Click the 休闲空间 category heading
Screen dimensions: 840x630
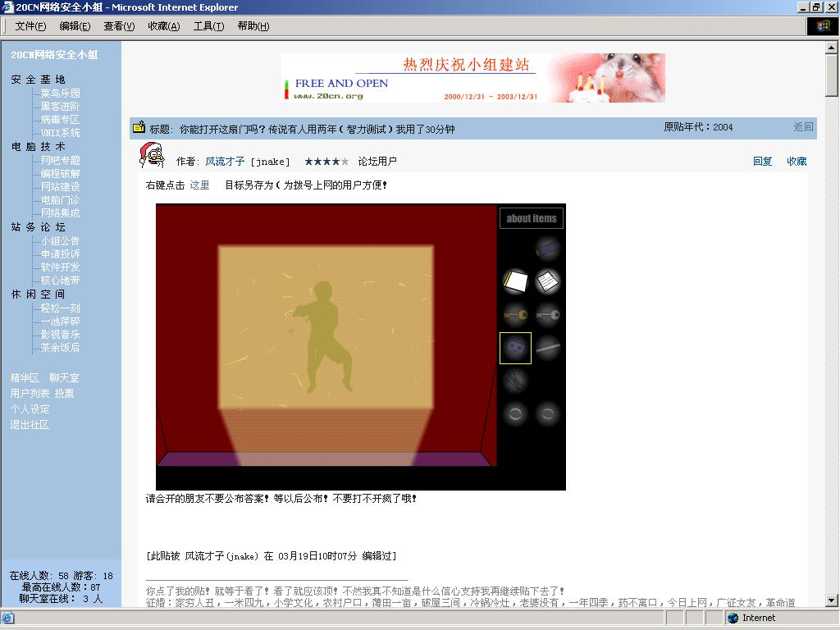pyautogui.click(x=38, y=294)
